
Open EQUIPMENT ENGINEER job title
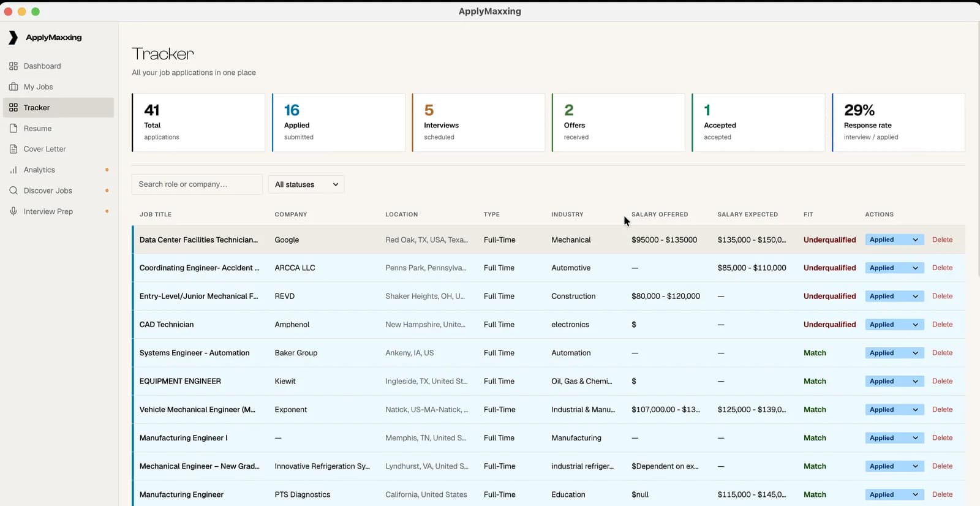[x=180, y=381]
